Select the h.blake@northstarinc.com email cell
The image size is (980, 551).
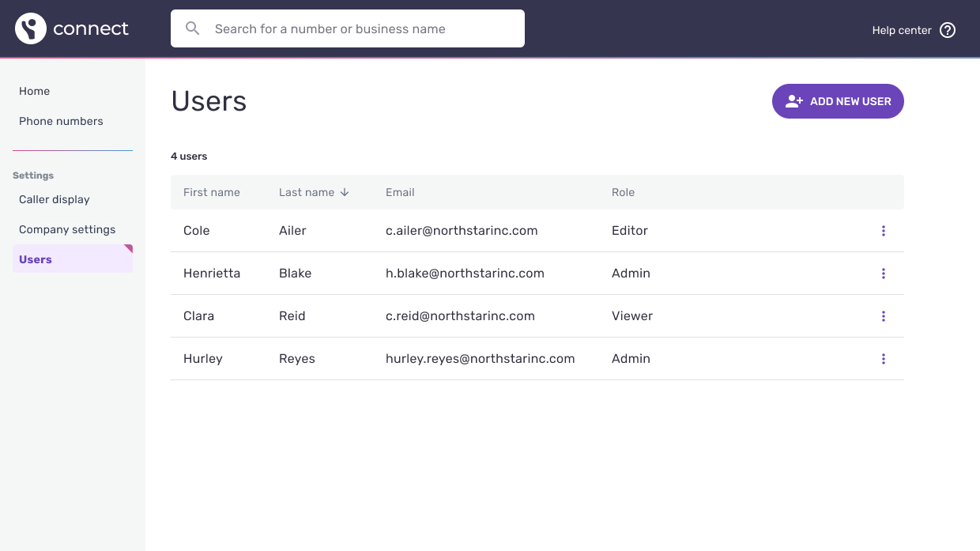[x=465, y=274]
